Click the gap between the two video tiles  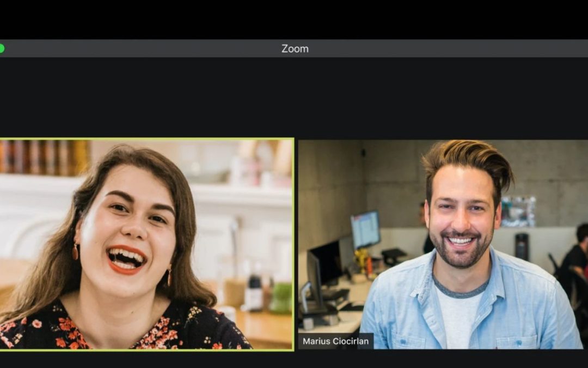pos(296,244)
